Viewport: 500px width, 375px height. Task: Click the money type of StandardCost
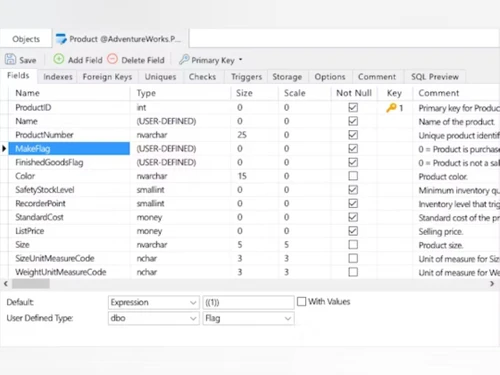click(149, 217)
